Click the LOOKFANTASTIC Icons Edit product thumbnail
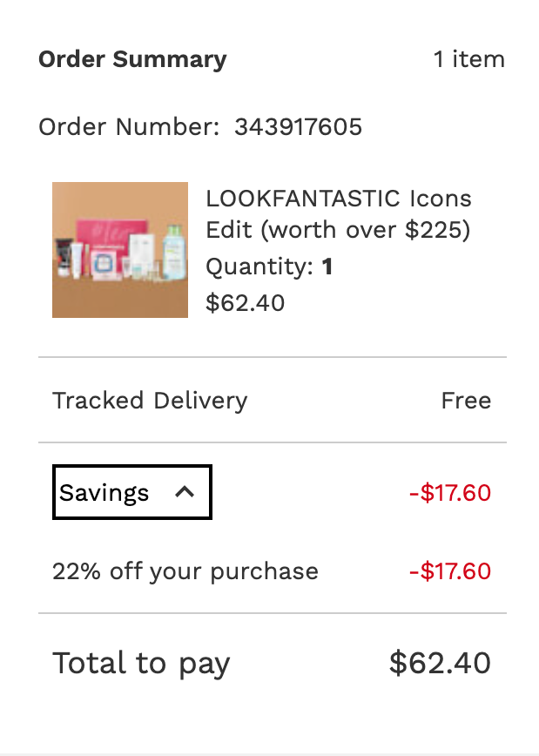This screenshot has height=756, width=539. point(120,250)
